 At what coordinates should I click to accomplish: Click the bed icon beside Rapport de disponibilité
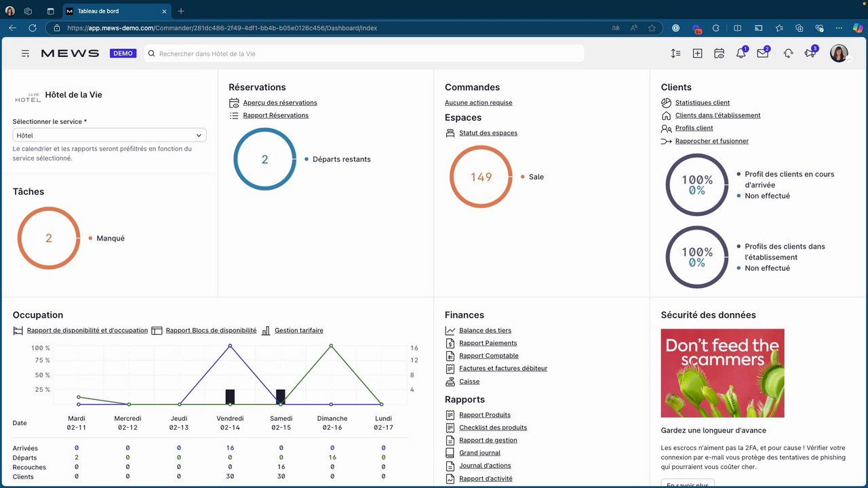[x=18, y=331]
